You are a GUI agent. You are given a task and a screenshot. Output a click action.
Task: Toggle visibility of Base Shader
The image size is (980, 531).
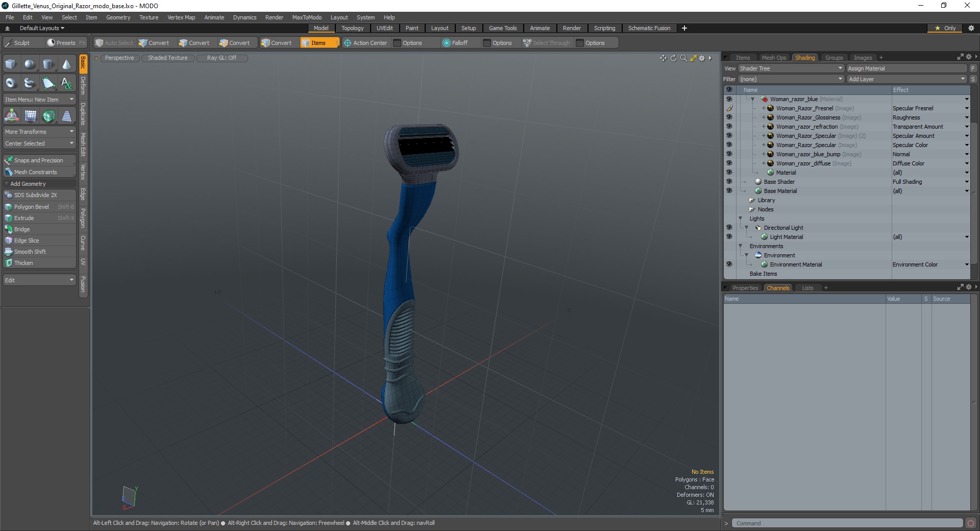729,182
